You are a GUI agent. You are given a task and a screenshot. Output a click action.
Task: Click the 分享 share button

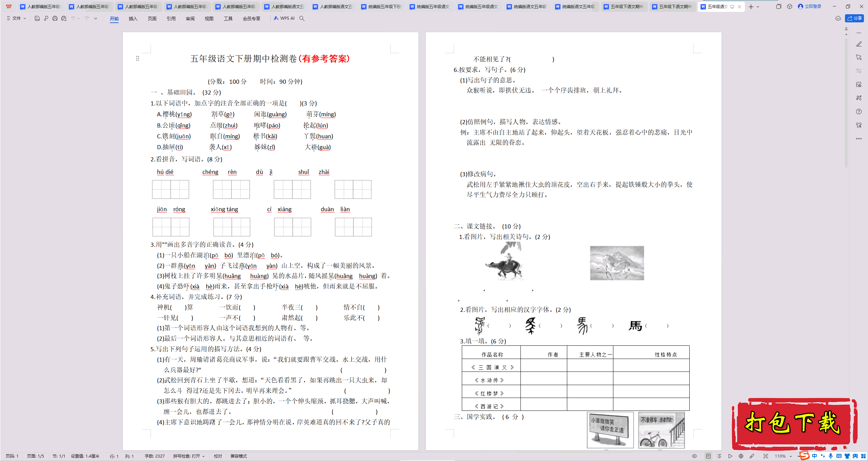[x=854, y=18]
